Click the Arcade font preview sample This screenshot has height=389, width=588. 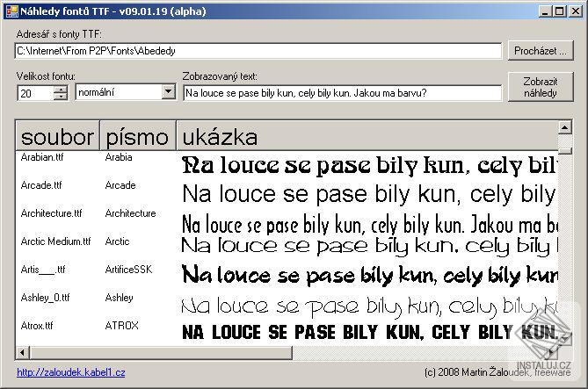click(x=369, y=194)
